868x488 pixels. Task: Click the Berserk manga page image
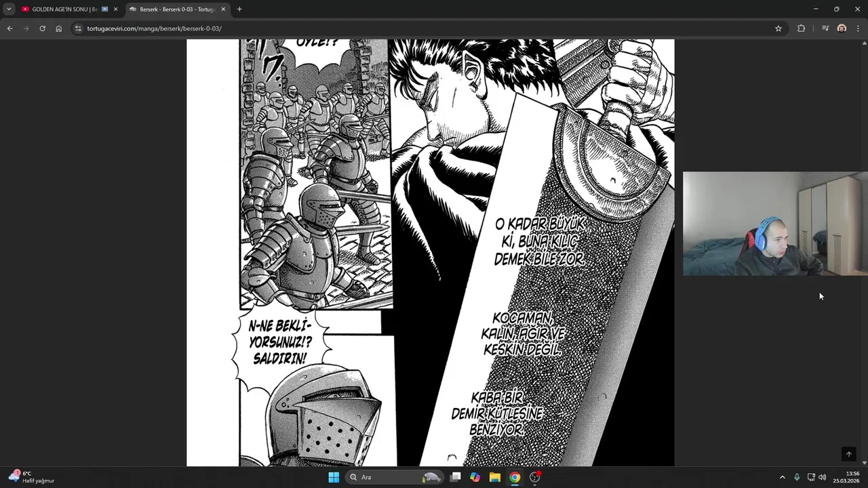431,252
